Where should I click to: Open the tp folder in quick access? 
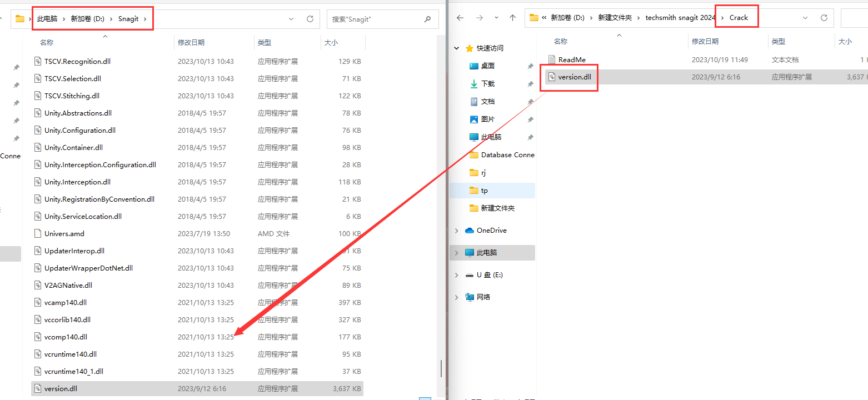pos(485,190)
